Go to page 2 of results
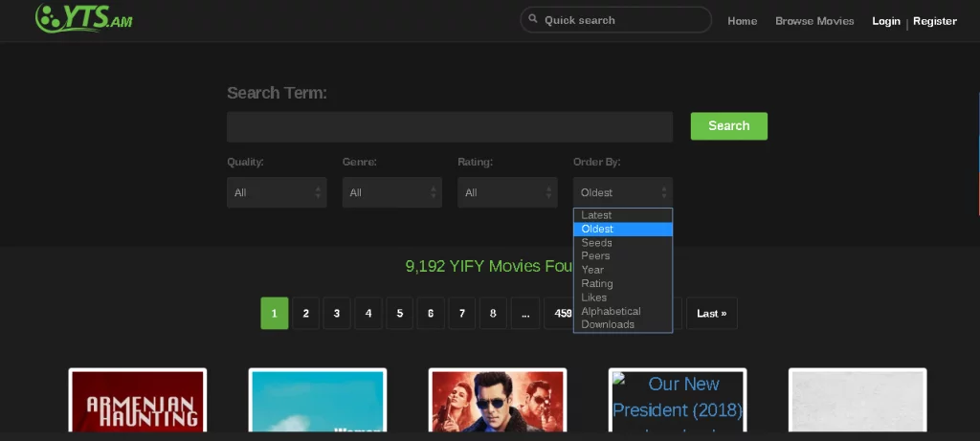The height and width of the screenshot is (441, 980). (305, 313)
